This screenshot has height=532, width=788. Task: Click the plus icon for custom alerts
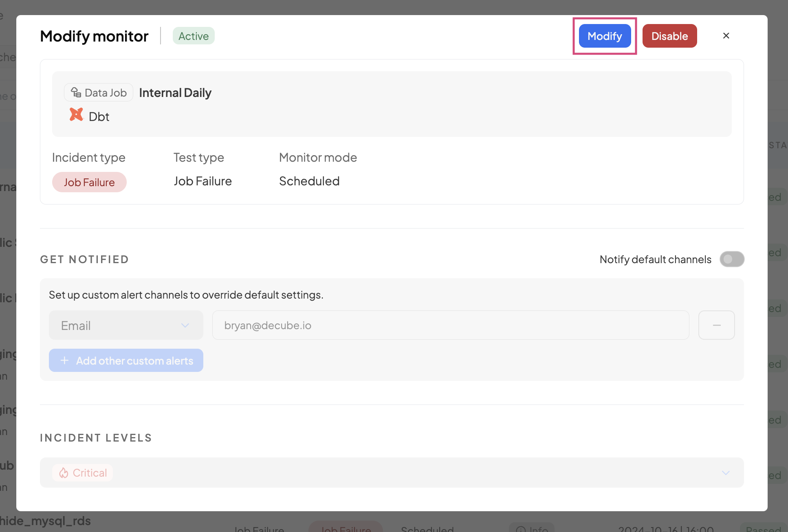tap(64, 361)
